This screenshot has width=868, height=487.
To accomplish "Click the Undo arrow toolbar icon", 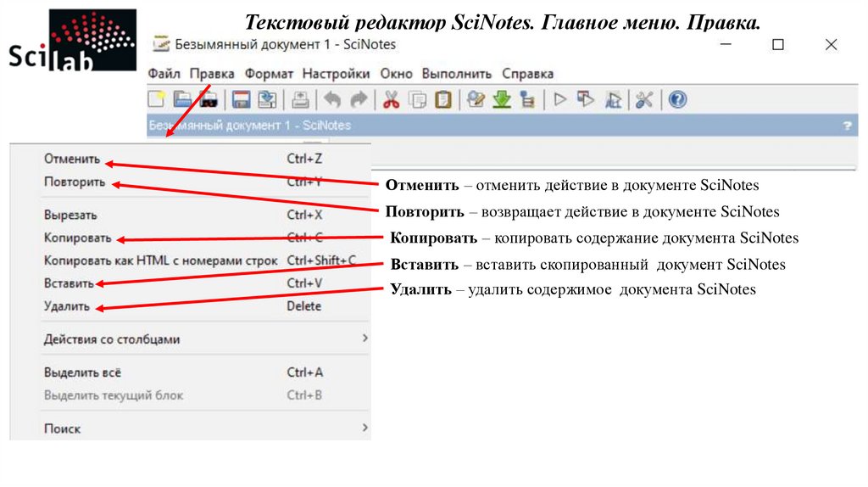I will tap(332, 100).
